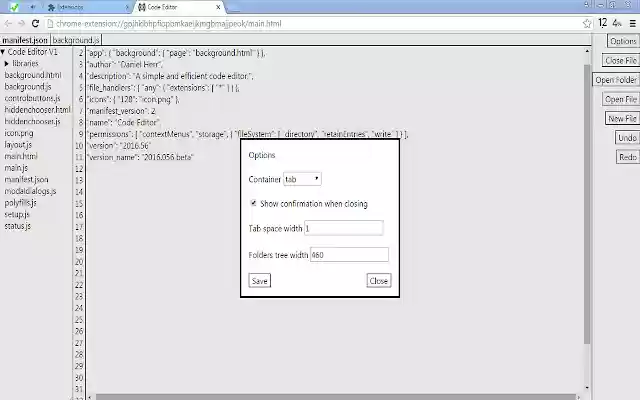Bookmark page with the star icon
Screen dimensions: 640x400
pos(587,24)
